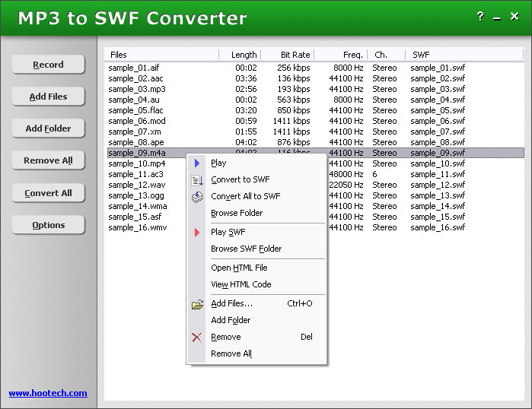Screen dimensions: 532x409
Task: Select Browse Folder from context menu
Action: click(x=237, y=213)
